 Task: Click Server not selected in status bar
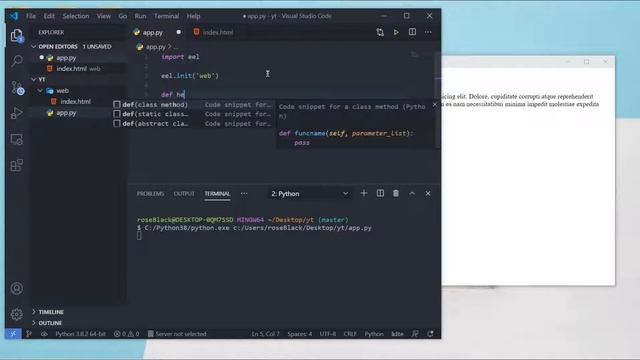click(x=177, y=334)
